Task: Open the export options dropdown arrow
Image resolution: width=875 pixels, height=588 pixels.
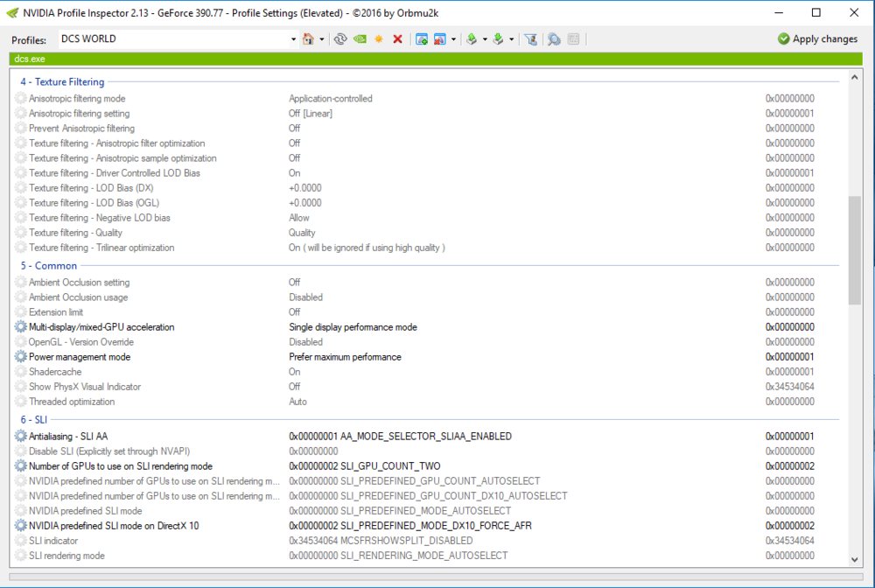Action: click(485, 39)
